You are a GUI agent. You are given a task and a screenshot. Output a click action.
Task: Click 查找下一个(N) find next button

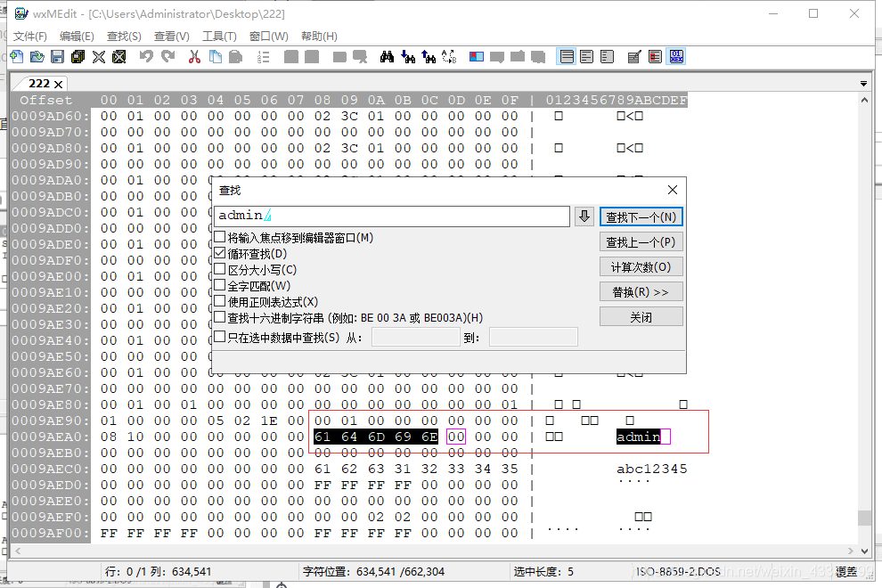point(641,217)
